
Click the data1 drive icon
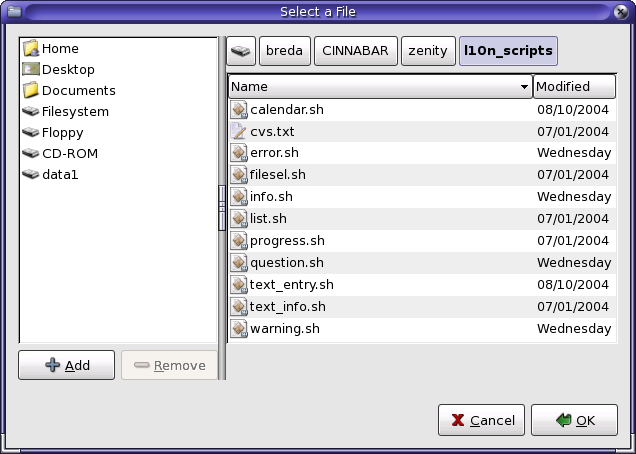[x=30, y=175]
